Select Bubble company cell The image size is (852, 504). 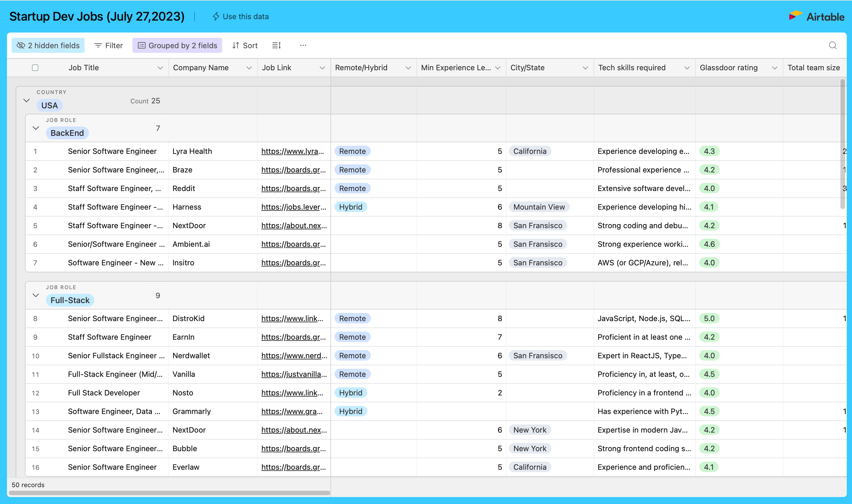tap(213, 448)
